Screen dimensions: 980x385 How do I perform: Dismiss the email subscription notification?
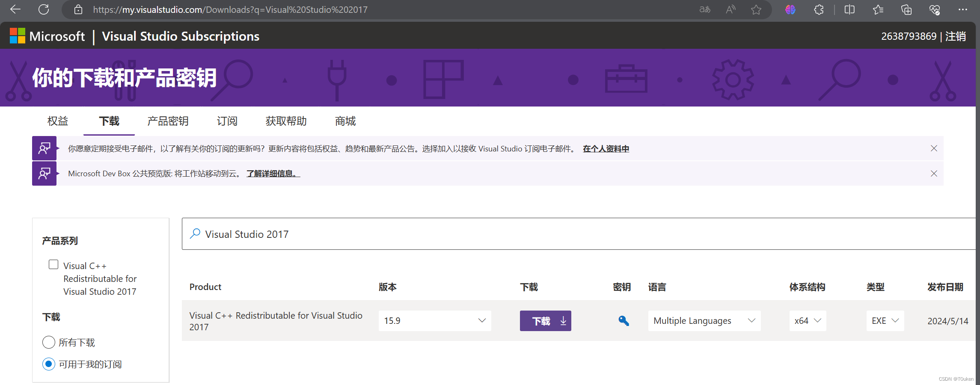[x=934, y=148]
